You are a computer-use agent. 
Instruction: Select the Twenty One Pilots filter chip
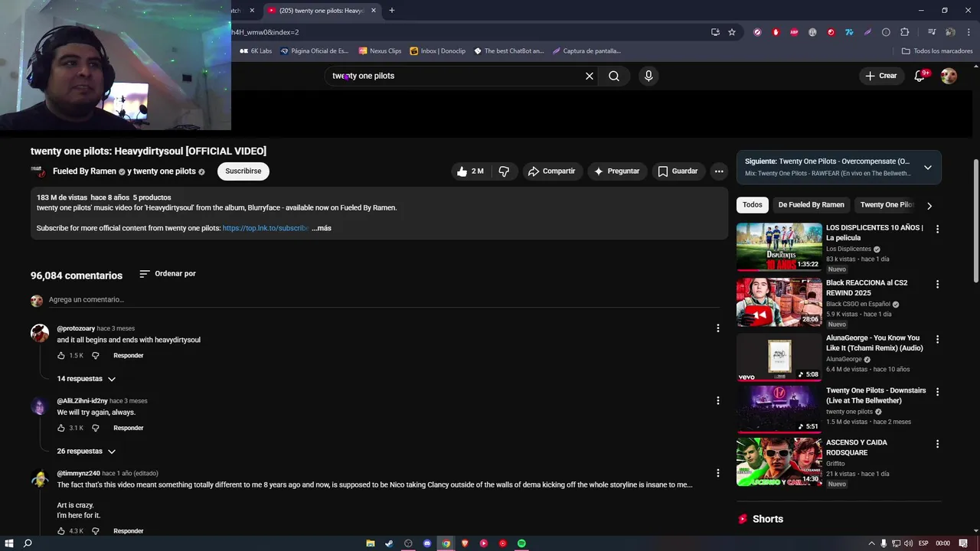point(886,205)
